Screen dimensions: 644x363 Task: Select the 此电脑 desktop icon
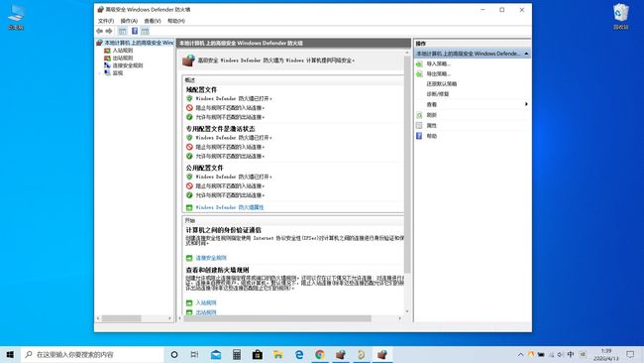(16, 17)
